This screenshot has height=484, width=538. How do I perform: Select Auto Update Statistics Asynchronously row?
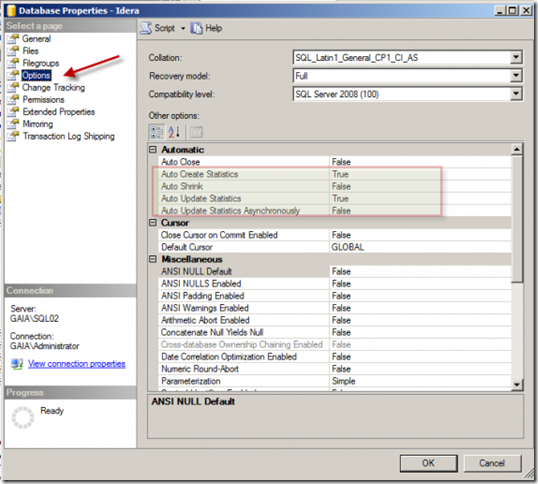click(335, 211)
